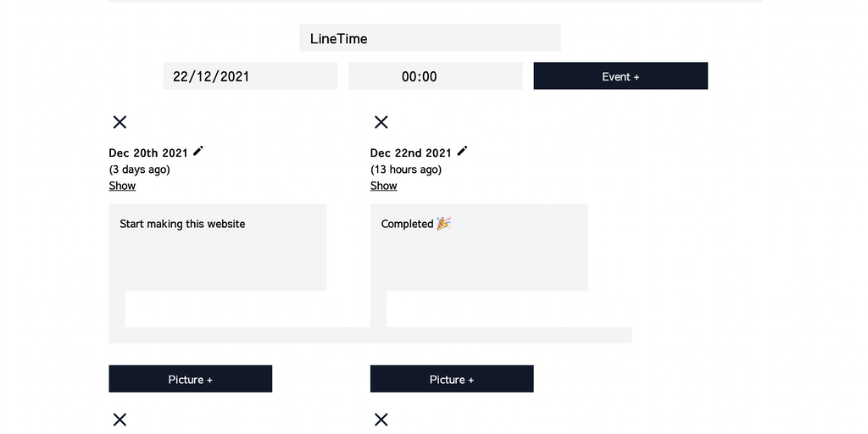868x434 pixels.
Task: Open the 22/12/2021 date field
Action: (250, 76)
